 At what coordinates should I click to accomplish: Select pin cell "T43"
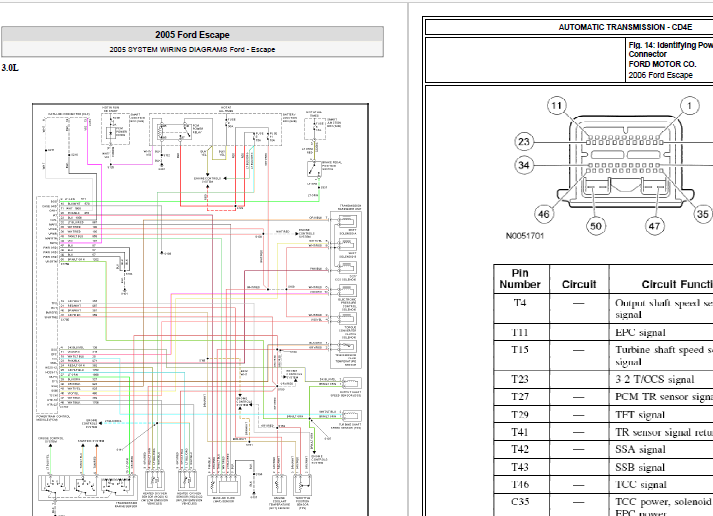pyautogui.click(x=520, y=467)
